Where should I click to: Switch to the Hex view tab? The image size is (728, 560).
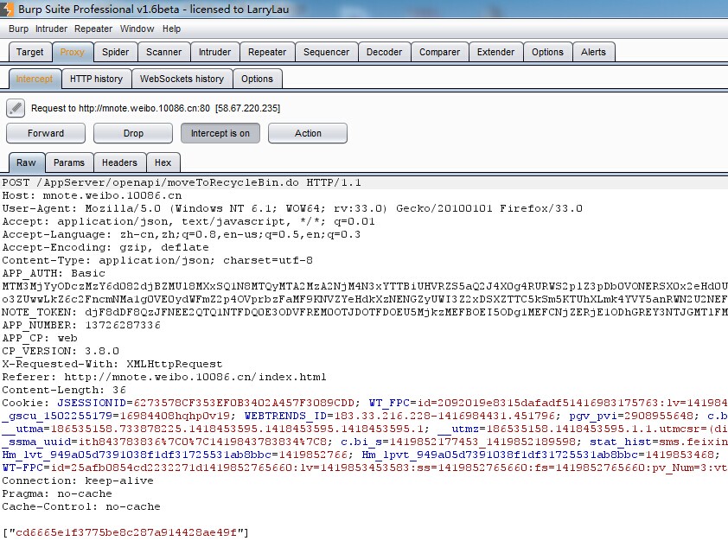163,162
